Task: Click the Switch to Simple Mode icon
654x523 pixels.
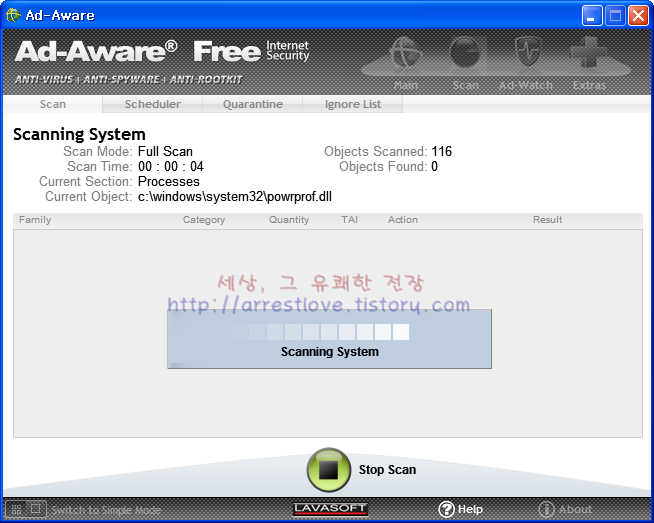Action: pos(25,509)
